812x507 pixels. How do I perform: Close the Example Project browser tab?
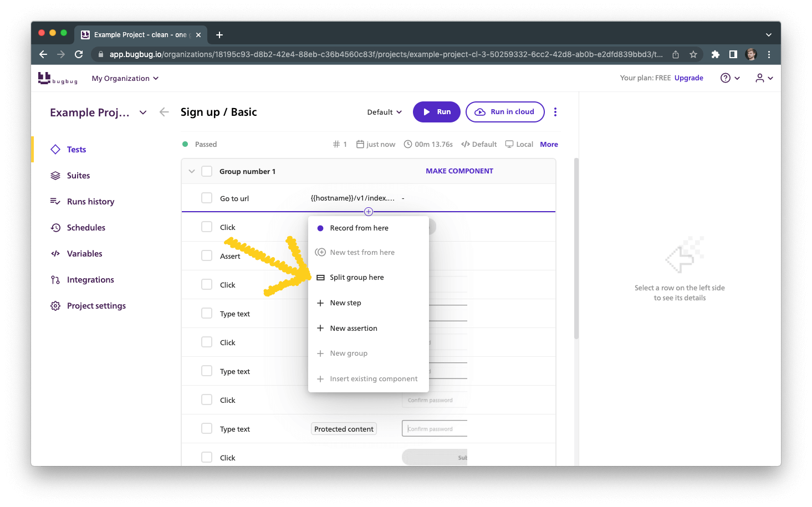tap(198, 35)
